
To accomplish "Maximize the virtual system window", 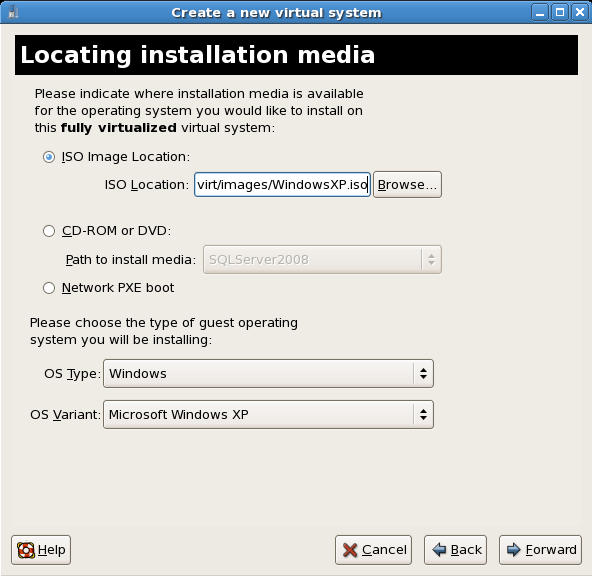I will point(560,13).
